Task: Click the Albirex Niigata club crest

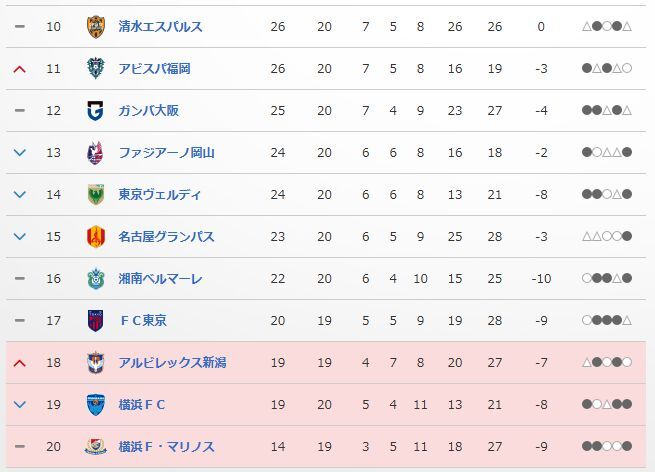Action: (96, 363)
